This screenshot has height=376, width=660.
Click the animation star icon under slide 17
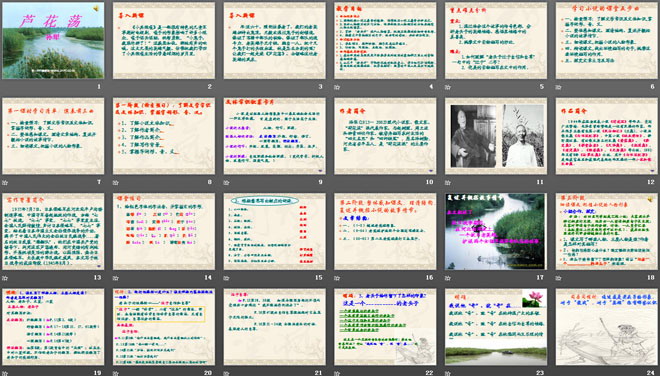click(x=448, y=278)
